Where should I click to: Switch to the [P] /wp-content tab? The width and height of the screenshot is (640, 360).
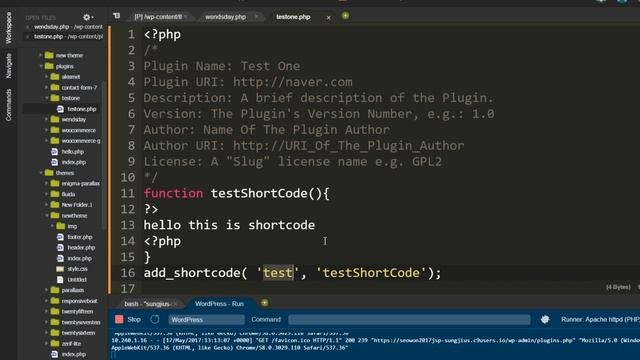158,17
